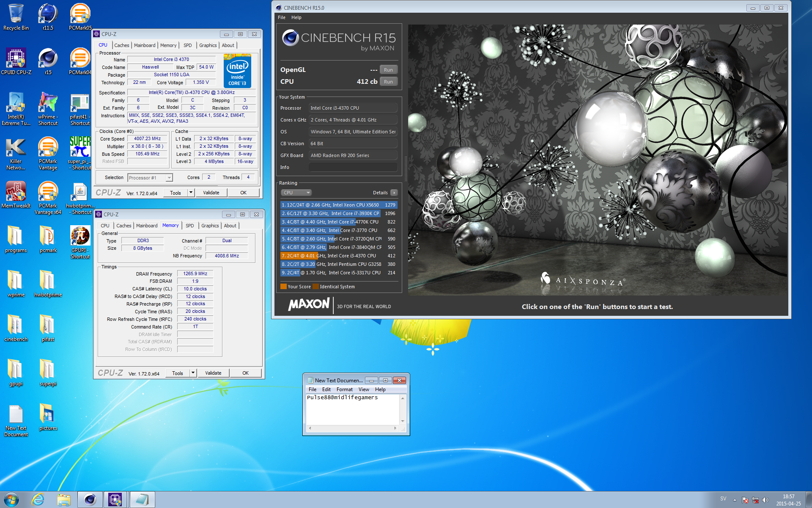Image resolution: width=812 pixels, height=508 pixels.
Task: Open the CPU ranking dropdown in Cinebench
Action: point(296,193)
